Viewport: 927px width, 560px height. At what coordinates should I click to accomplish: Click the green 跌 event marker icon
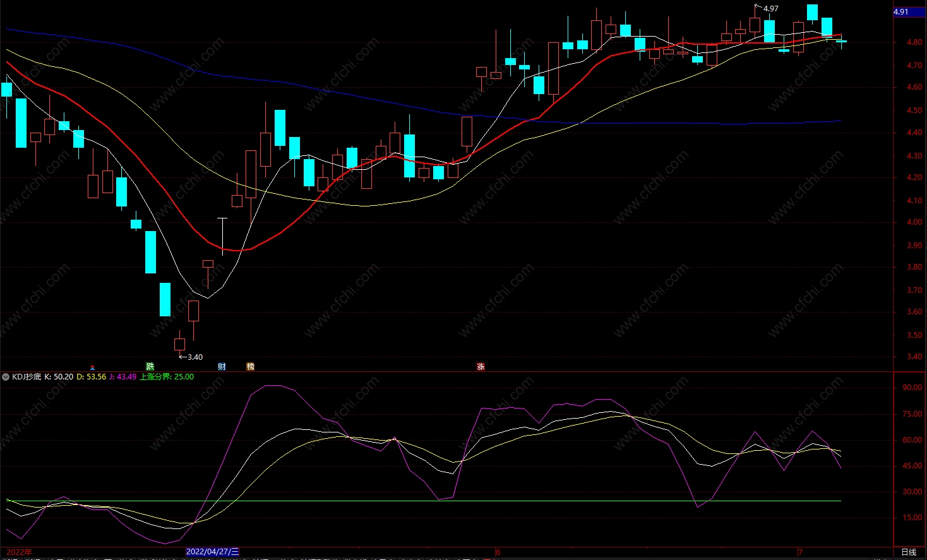point(150,366)
